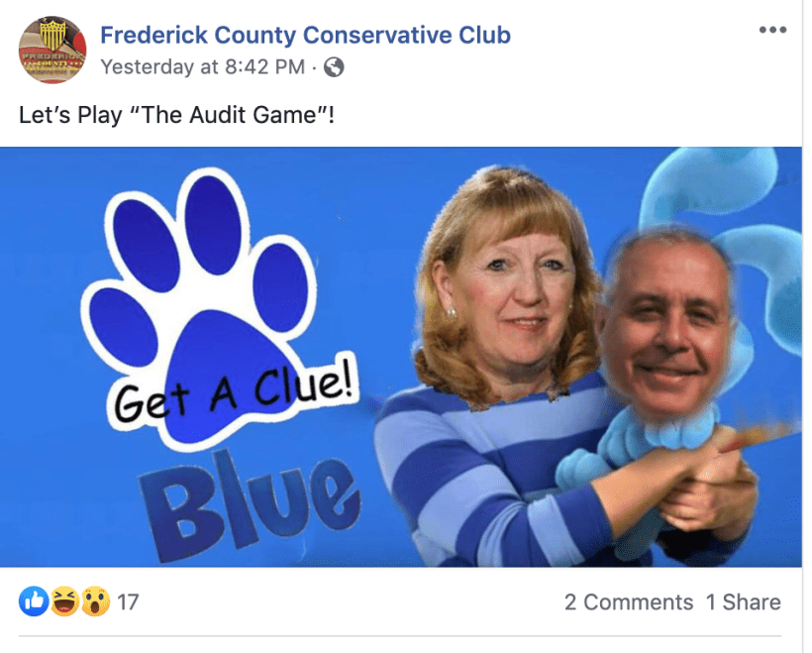Click the post text "Let's Play The Audit Game"
Screen dimensions: 812x653
click(x=176, y=115)
